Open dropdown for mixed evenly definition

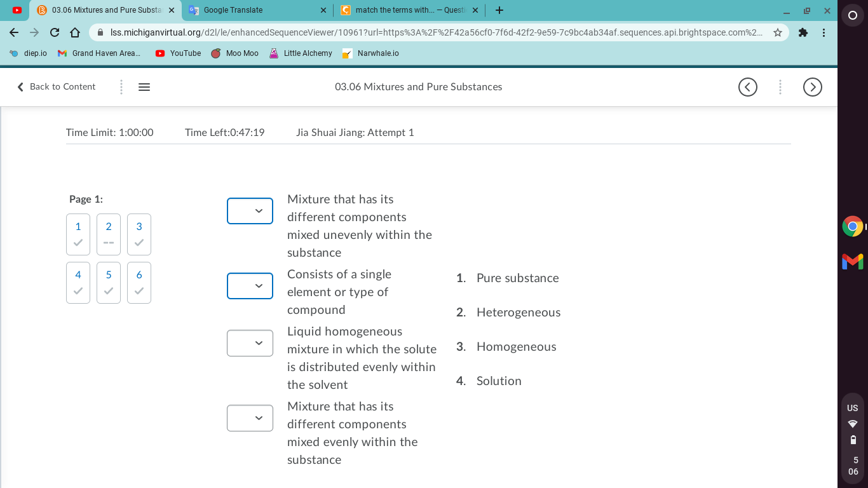(x=250, y=418)
